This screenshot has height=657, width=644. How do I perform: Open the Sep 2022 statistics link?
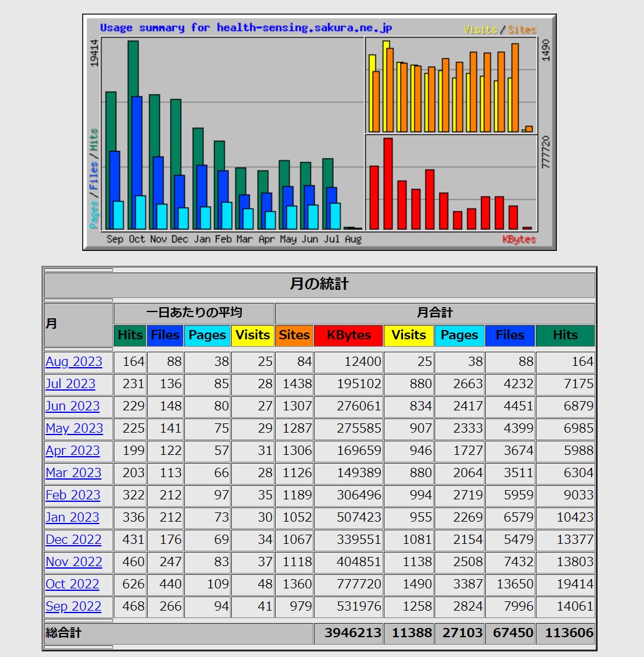pos(73,606)
